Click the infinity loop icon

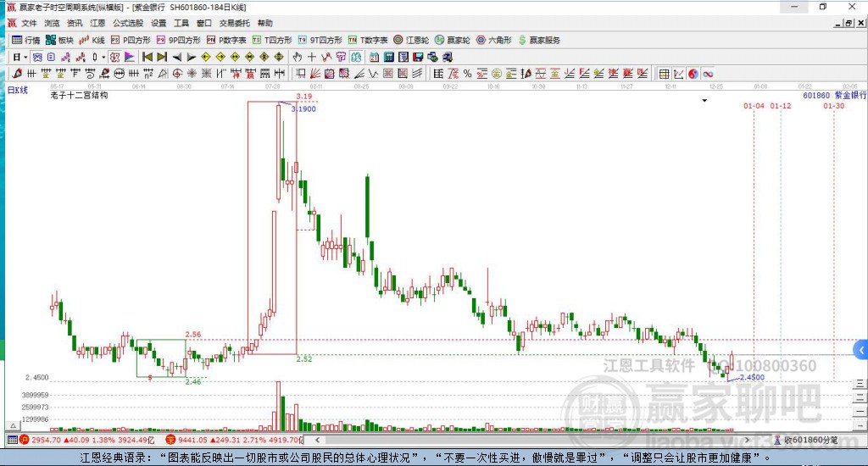pos(708,74)
